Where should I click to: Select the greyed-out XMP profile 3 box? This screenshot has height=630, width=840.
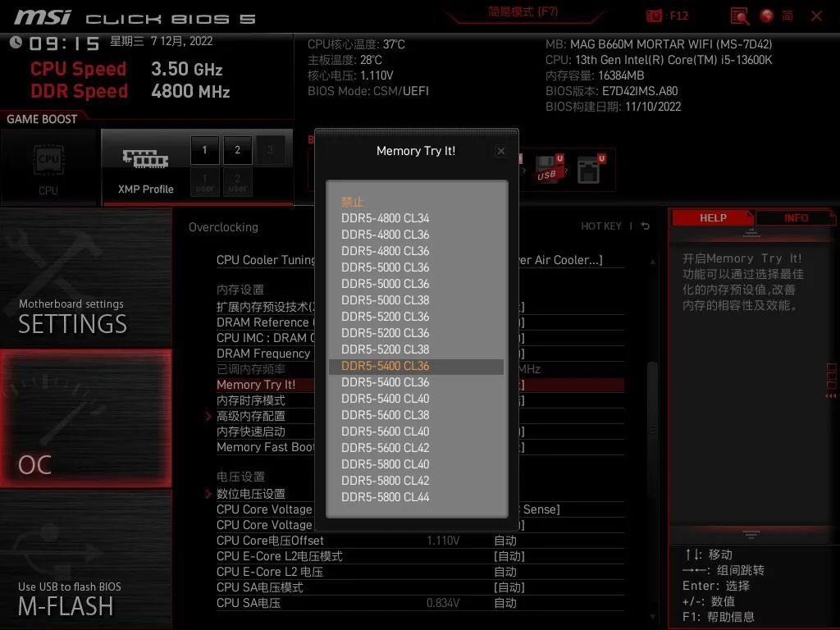click(x=270, y=150)
